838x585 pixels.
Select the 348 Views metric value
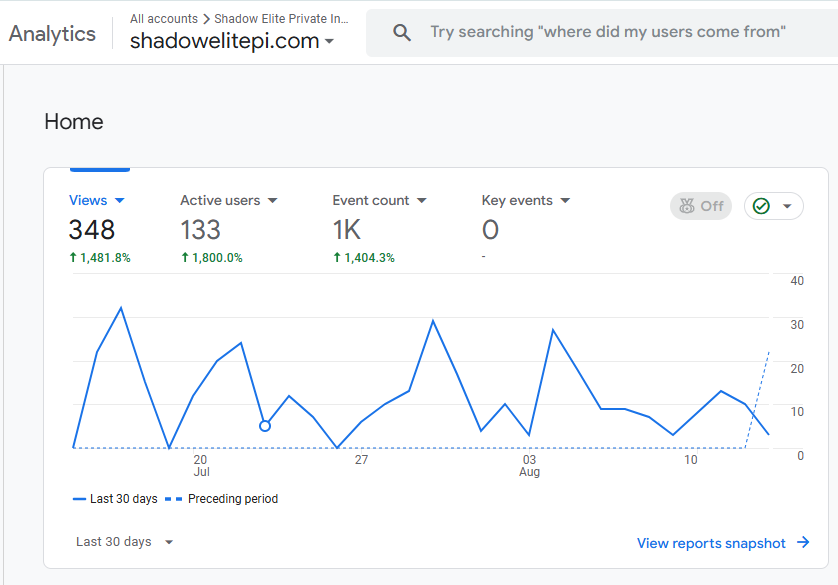pos(92,230)
